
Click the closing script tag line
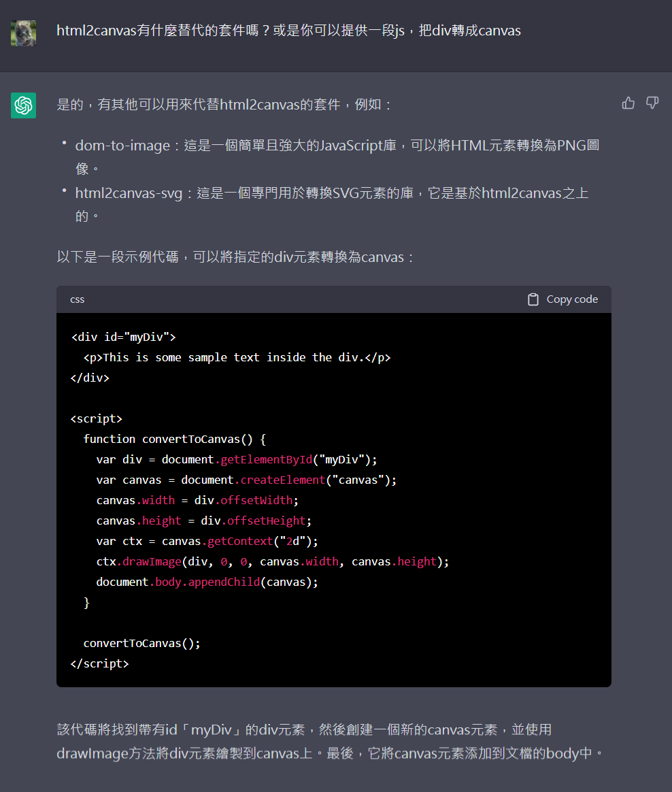100,663
